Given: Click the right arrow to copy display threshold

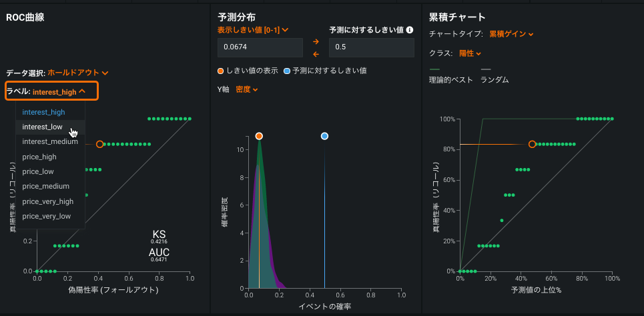Looking at the screenshot, I should click(x=316, y=41).
